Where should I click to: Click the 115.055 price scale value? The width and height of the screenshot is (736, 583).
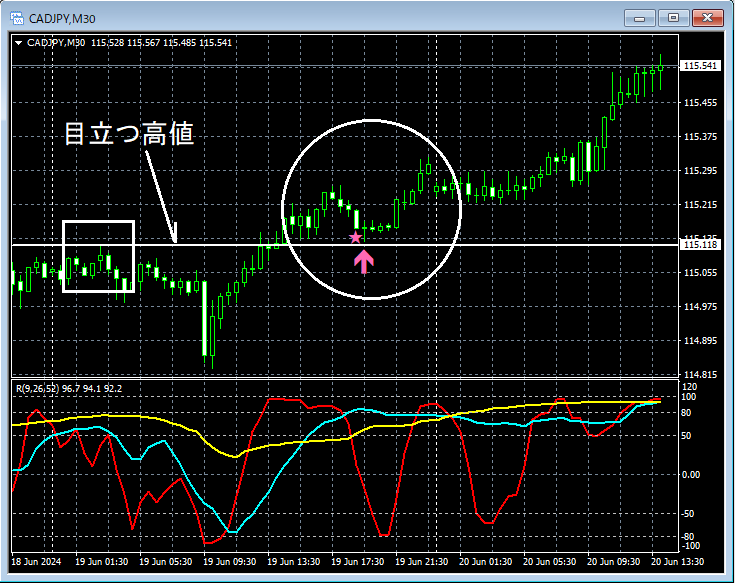[x=700, y=273]
